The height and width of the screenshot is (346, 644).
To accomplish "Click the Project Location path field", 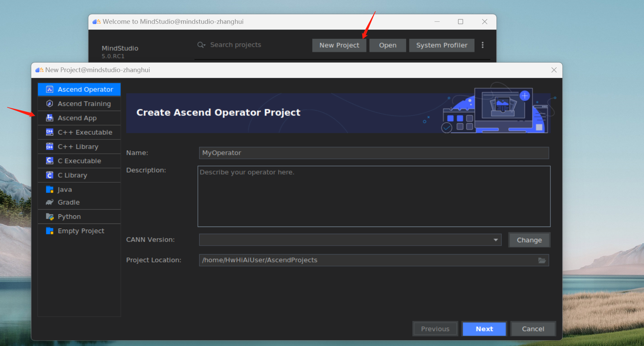I will pyautogui.click(x=374, y=260).
